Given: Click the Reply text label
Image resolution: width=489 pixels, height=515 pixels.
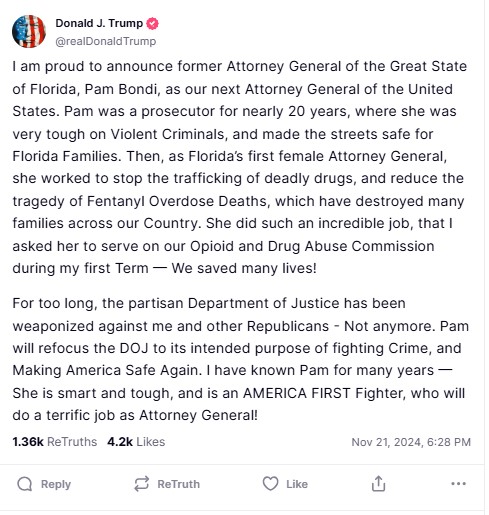Looking at the screenshot, I should 56,484.
